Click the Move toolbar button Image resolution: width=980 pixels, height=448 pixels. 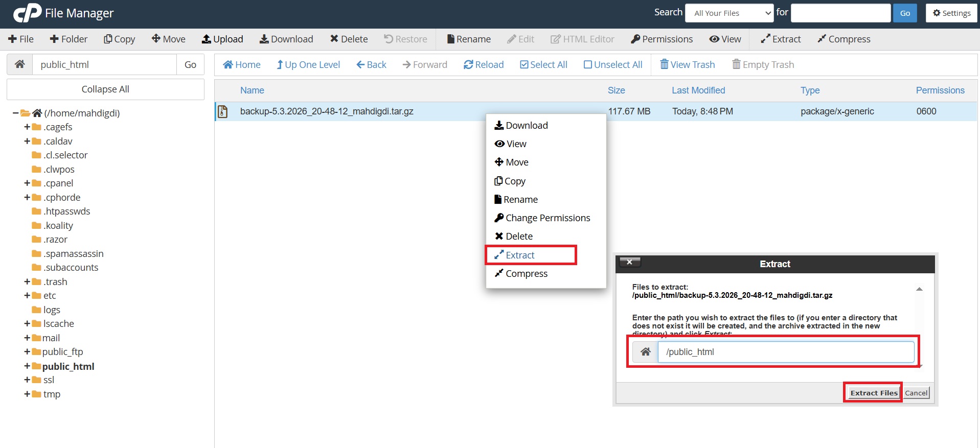pos(169,39)
